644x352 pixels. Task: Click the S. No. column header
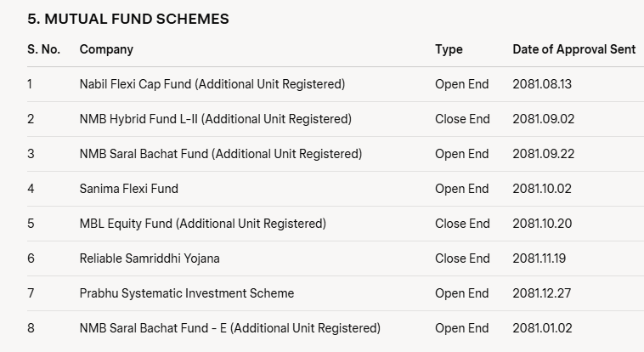(43, 49)
